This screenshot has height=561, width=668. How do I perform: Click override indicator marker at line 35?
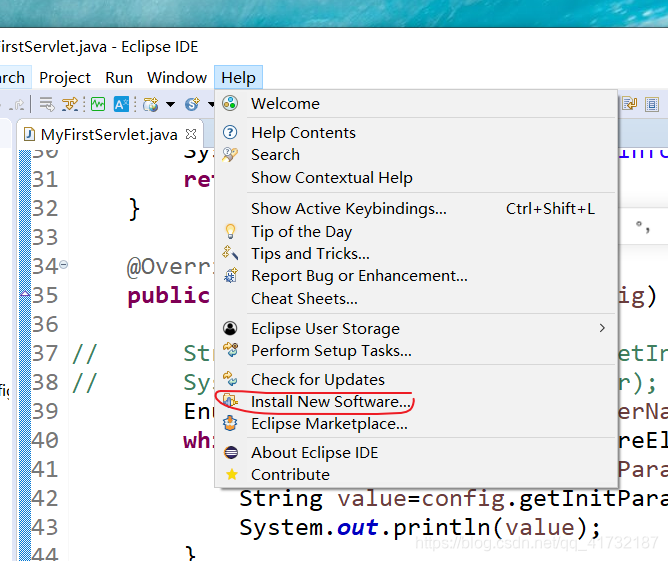tap(25, 294)
